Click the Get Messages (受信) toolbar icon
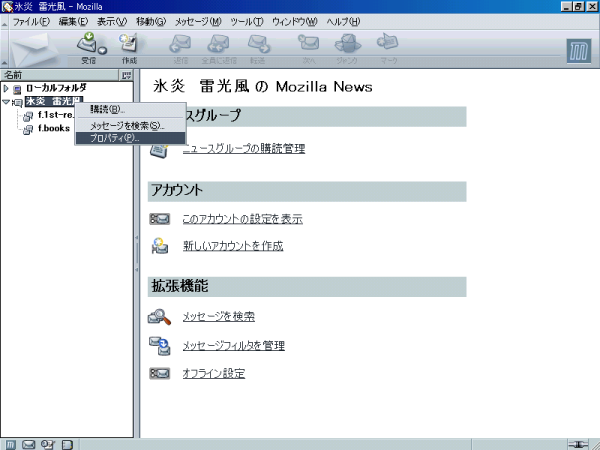The image size is (600, 450). (89, 42)
